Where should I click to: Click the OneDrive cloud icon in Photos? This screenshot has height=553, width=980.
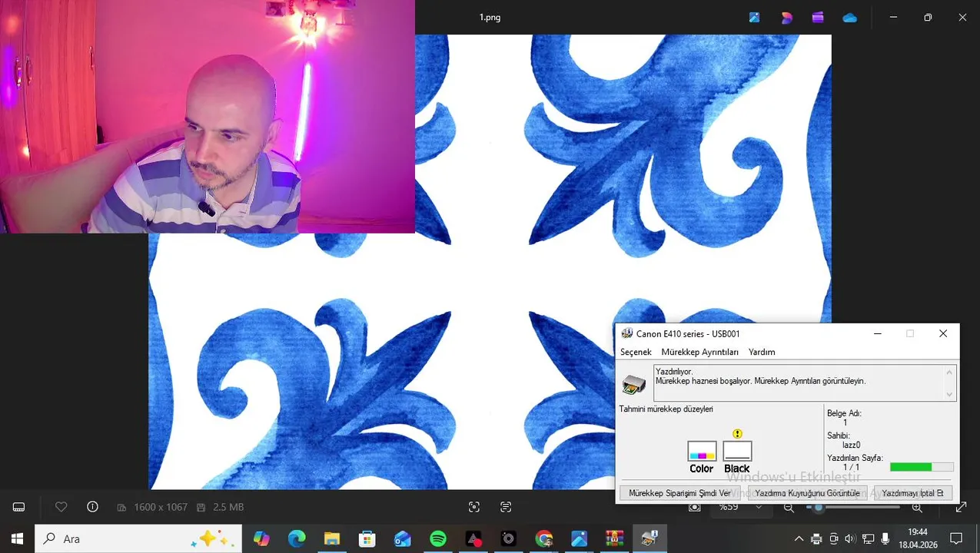click(849, 17)
